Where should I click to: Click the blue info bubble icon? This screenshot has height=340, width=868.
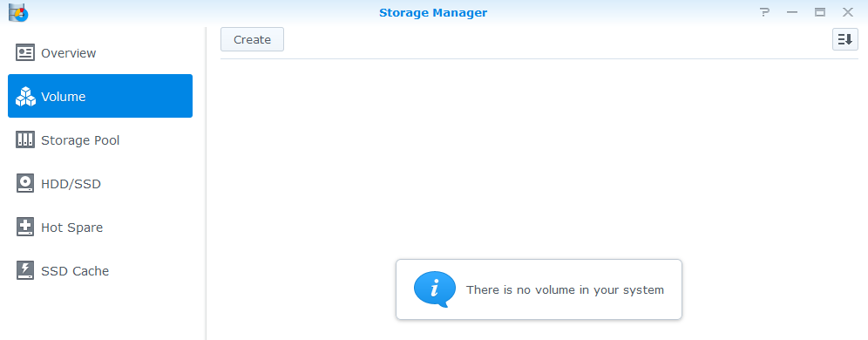pyautogui.click(x=435, y=289)
